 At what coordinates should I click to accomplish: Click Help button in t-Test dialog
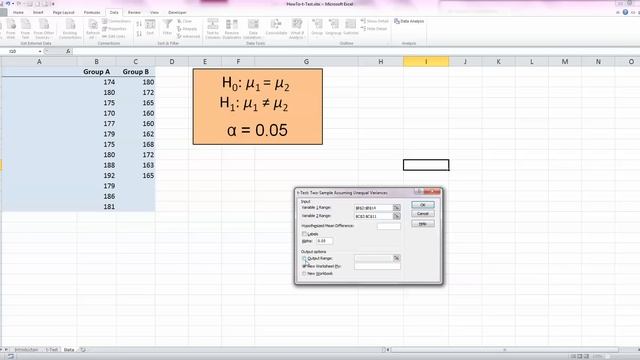423,224
